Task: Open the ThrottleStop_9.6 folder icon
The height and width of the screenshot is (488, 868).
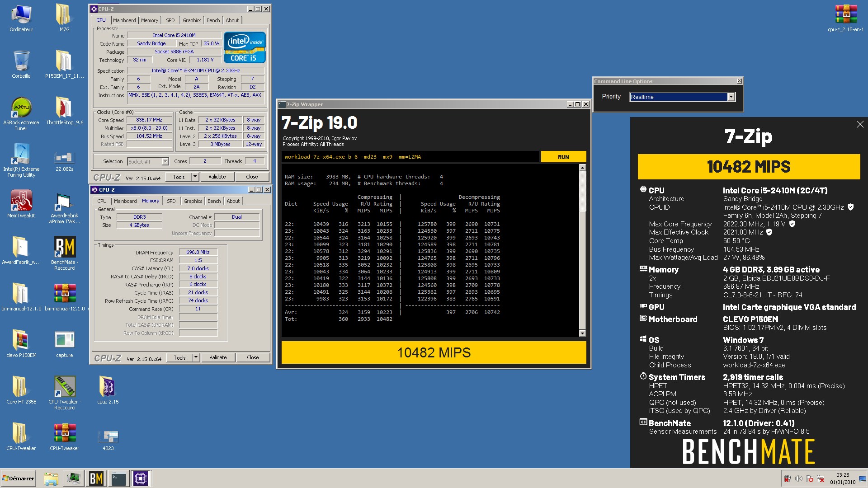Action: pyautogui.click(x=65, y=111)
